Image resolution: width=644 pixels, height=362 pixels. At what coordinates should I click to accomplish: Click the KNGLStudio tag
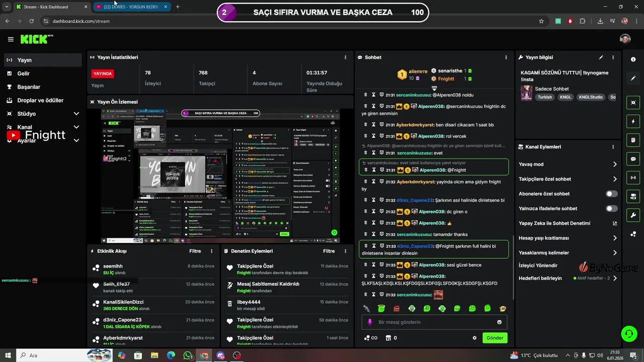(591, 97)
